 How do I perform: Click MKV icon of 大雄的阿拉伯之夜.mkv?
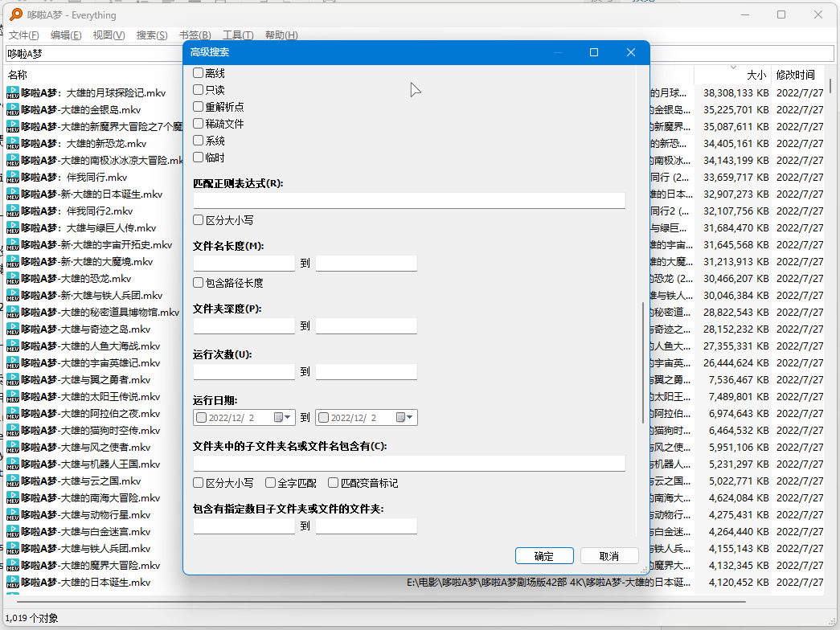point(13,414)
